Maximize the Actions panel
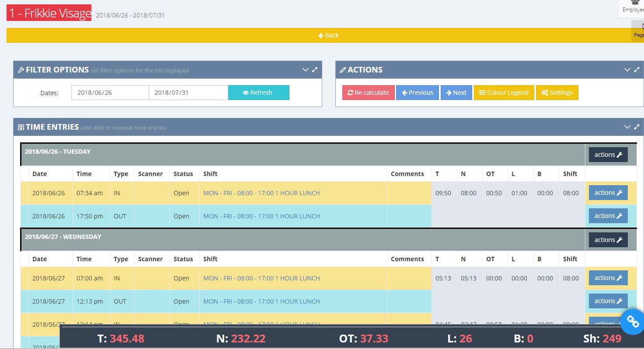This screenshot has width=644, height=349. tap(637, 70)
